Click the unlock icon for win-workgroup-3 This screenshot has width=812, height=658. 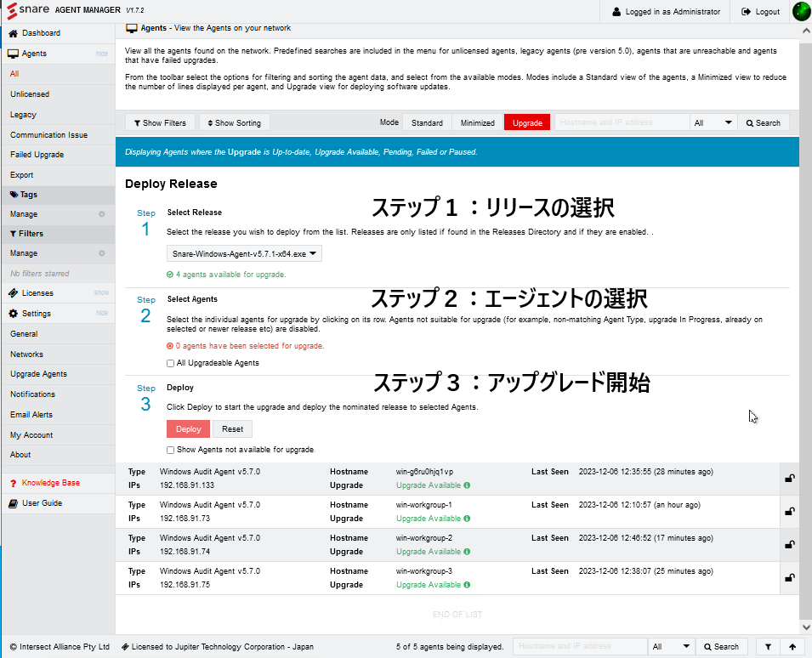[790, 578]
